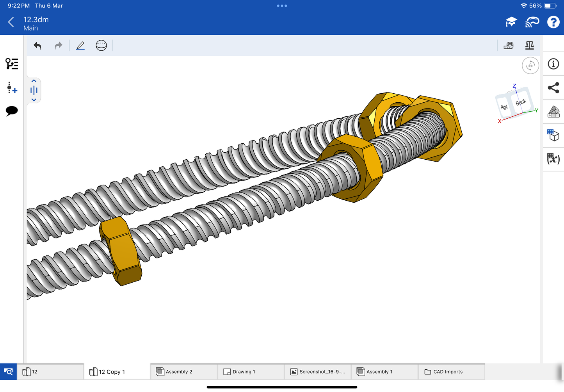This screenshot has height=392, width=564.
Task: Open the Variable table icon
Action: pyautogui.click(x=553, y=159)
